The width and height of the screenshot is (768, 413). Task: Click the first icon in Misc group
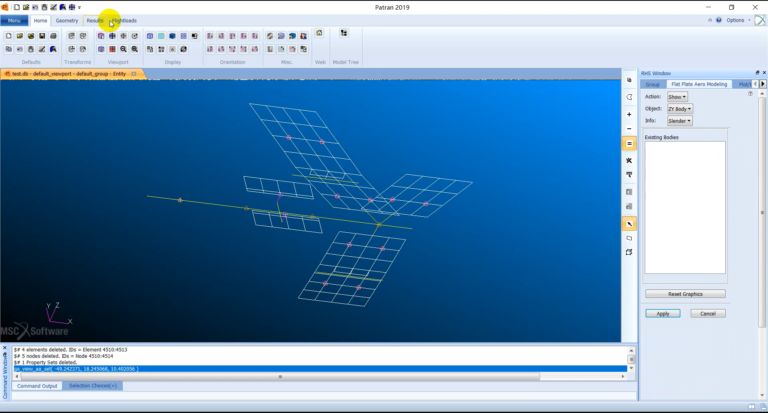point(270,36)
